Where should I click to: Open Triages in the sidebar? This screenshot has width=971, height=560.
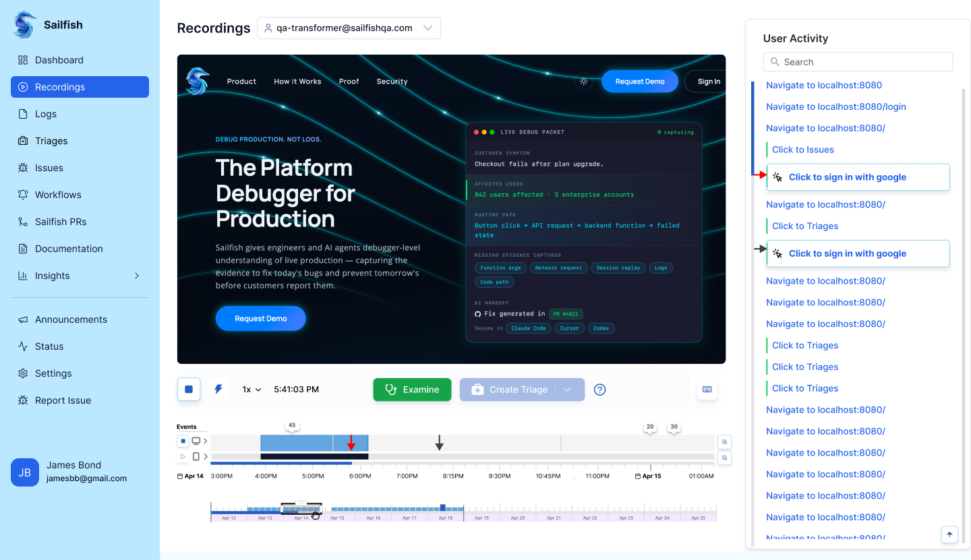(80, 141)
